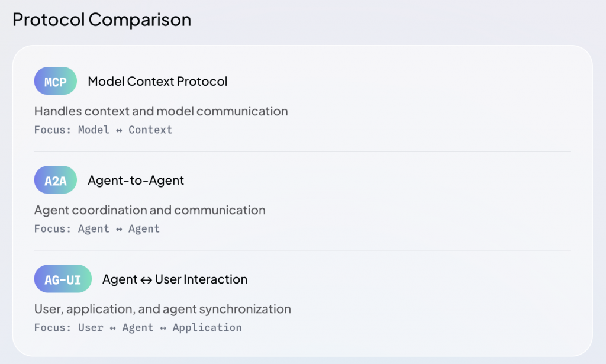Screen dimensions: 606x364
Task: Click "User, application, and agent synchronization" text
Action: point(163,309)
